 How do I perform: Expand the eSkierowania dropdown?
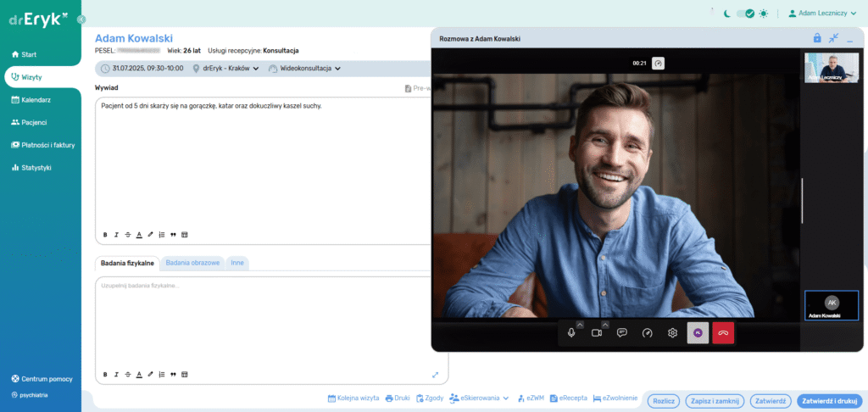pyautogui.click(x=480, y=398)
